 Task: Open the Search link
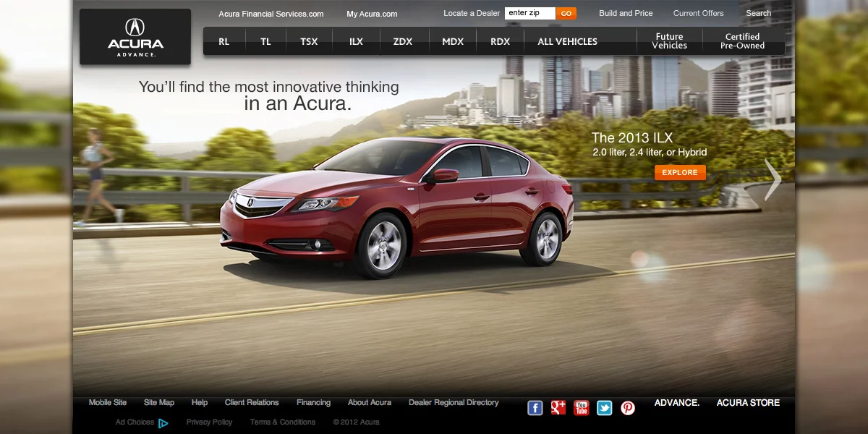coord(759,13)
